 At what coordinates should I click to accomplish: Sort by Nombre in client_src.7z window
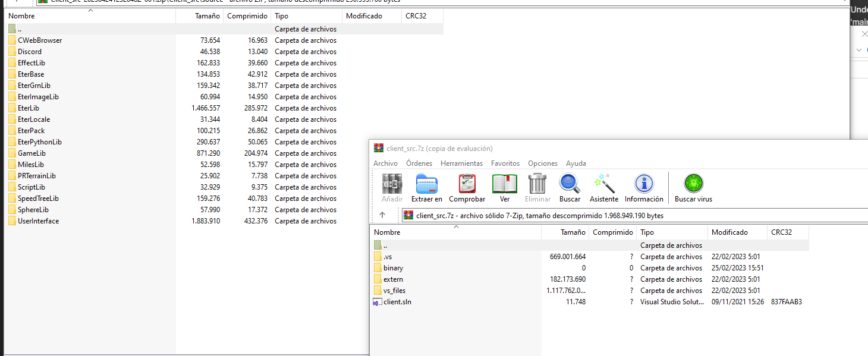(455, 232)
